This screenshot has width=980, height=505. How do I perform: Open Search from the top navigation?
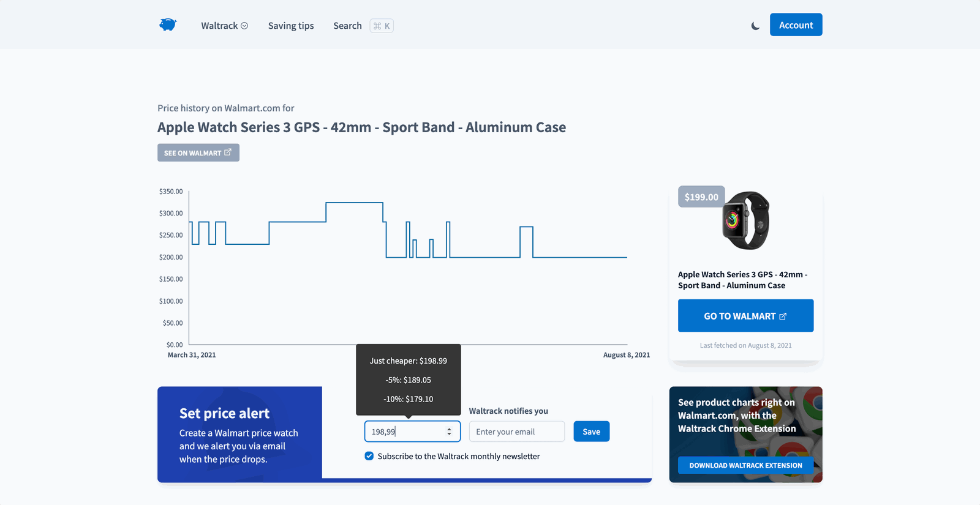[x=347, y=26]
